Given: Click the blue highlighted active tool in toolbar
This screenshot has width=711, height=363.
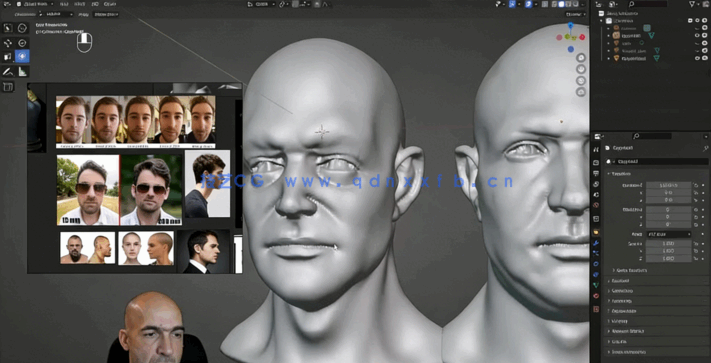Looking at the screenshot, I should 22,56.
